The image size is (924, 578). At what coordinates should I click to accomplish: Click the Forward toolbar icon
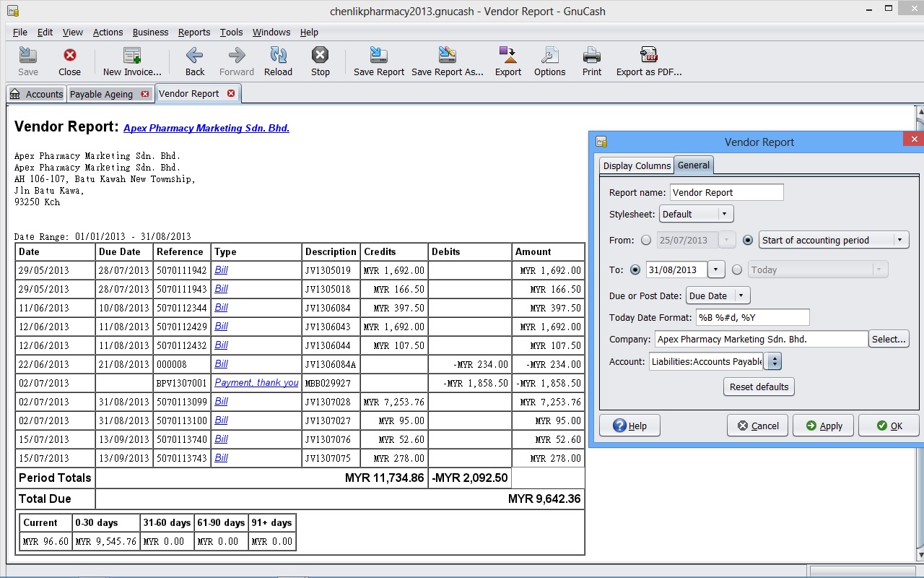(x=237, y=61)
